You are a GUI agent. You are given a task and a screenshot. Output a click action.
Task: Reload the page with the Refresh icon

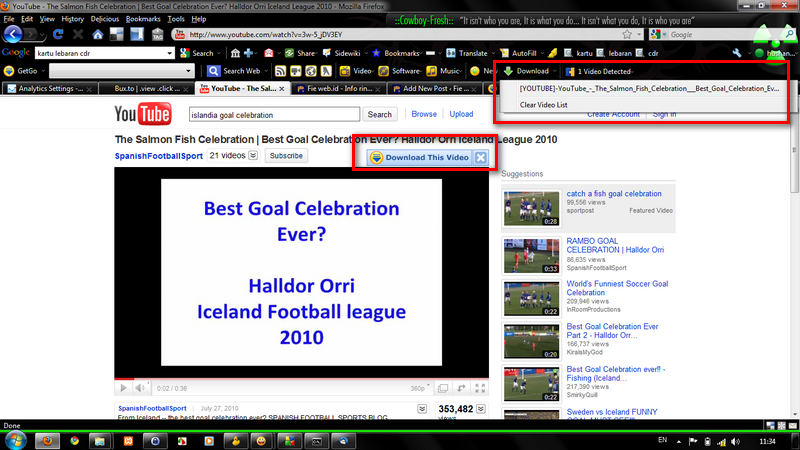click(x=58, y=34)
